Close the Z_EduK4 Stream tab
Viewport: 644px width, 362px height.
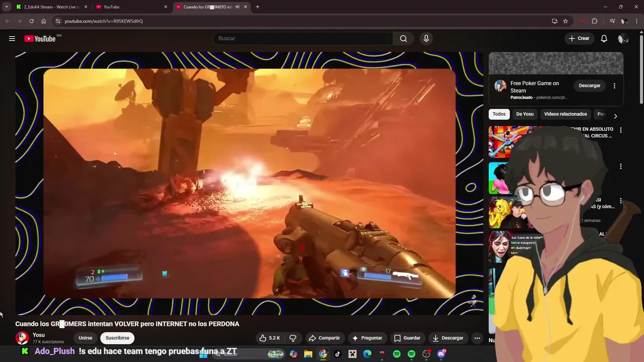coord(86,7)
